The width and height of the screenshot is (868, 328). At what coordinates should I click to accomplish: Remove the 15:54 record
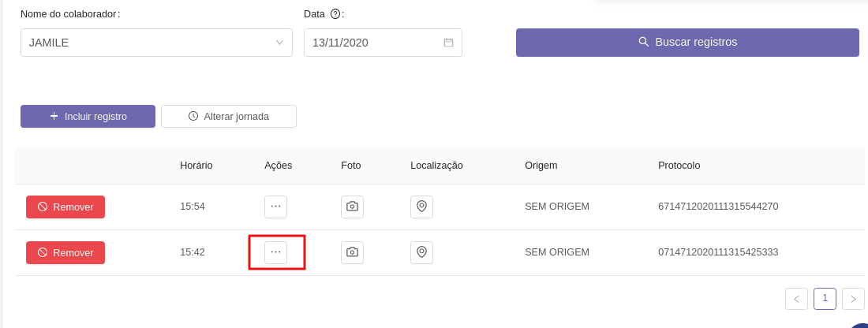point(65,207)
